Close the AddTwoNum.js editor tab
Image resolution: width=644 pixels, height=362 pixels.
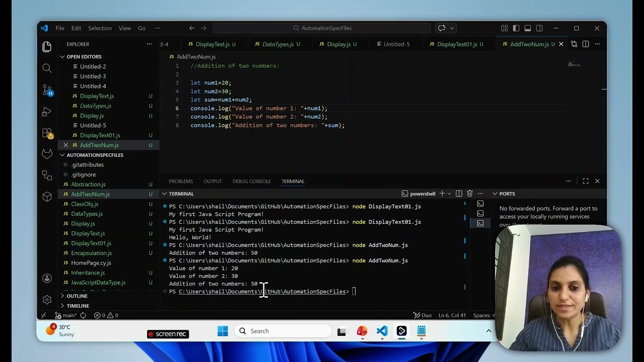[561, 44]
